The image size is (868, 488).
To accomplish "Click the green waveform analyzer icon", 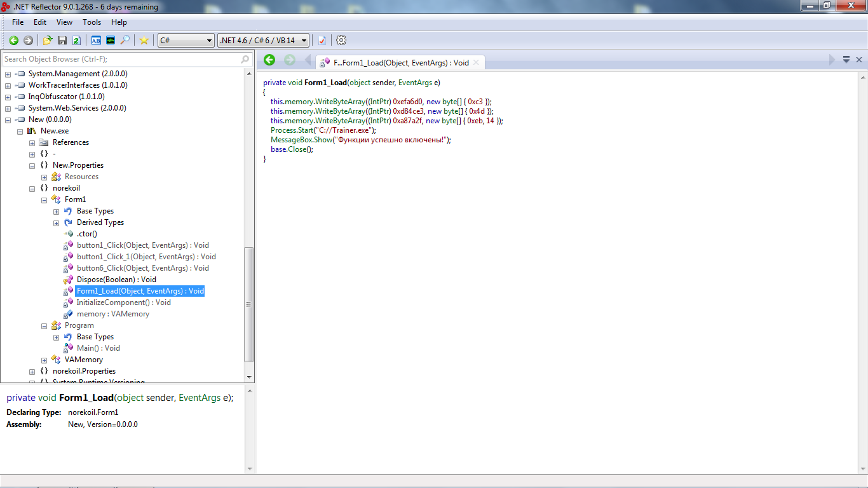I will click(111, 40).
